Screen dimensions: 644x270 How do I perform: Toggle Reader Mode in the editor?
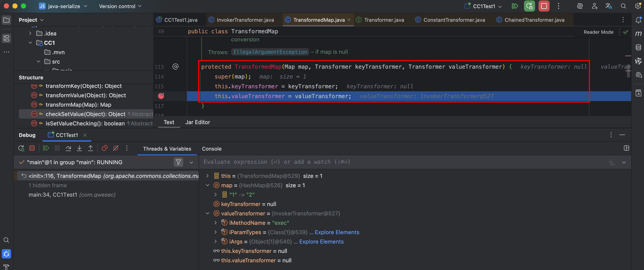point(598,32)
